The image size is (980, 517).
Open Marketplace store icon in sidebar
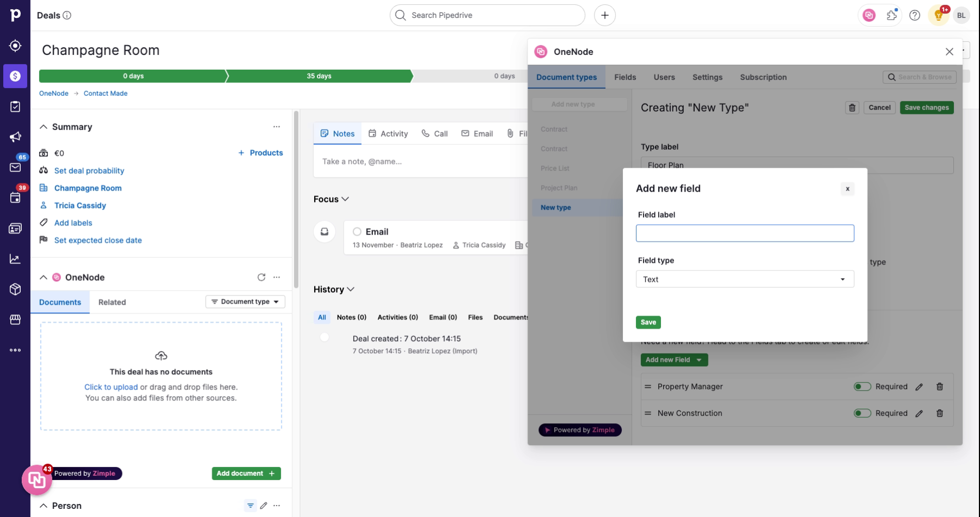(x=15, y=319)
